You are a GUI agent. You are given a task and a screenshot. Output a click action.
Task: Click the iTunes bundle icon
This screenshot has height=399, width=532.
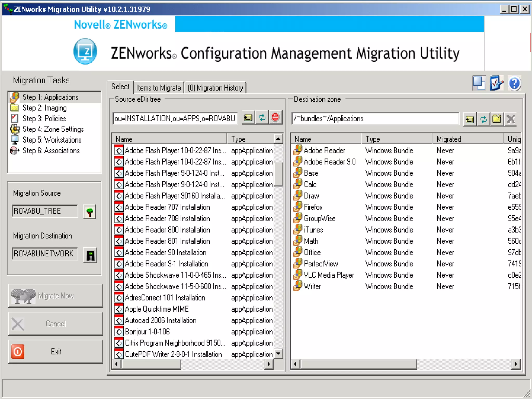click(298, 230)
